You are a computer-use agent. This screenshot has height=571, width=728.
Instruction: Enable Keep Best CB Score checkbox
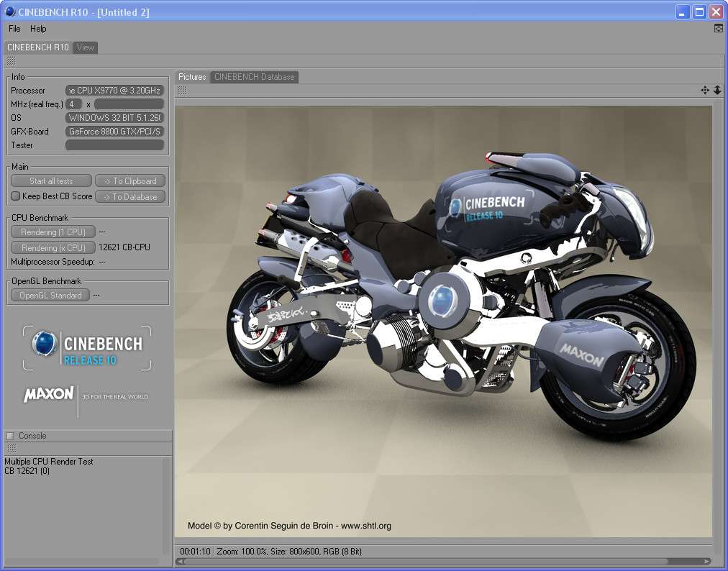(16, 196)
